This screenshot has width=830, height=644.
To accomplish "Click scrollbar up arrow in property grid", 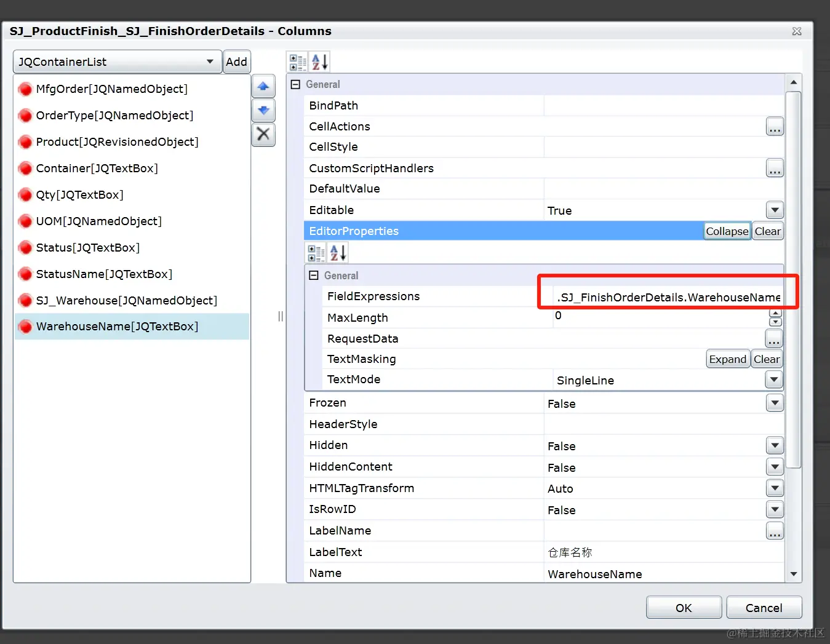I will point(794,82).
